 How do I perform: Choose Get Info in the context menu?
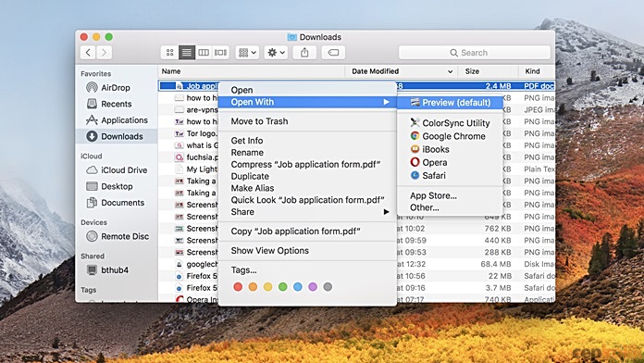coord(307,141)
